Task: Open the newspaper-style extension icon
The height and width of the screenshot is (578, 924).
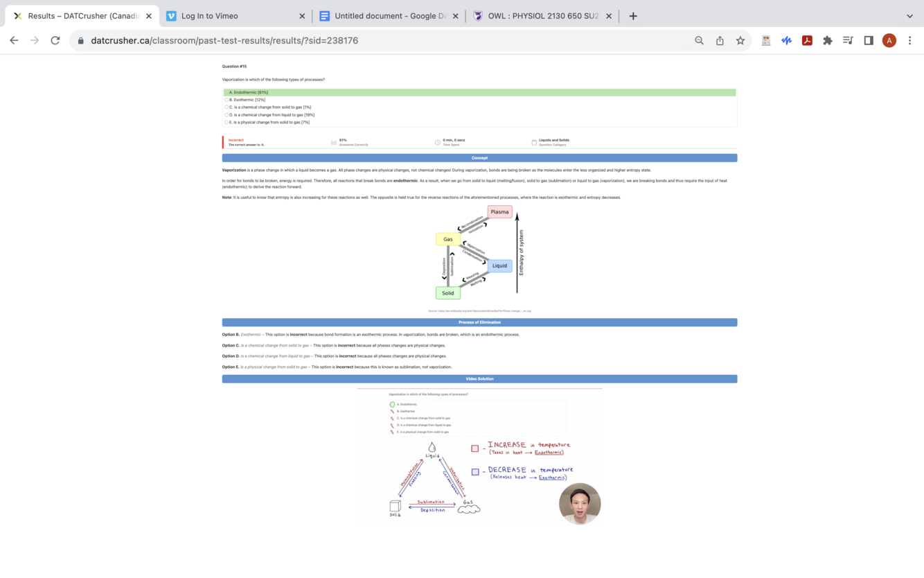Action: coord(765,40)
